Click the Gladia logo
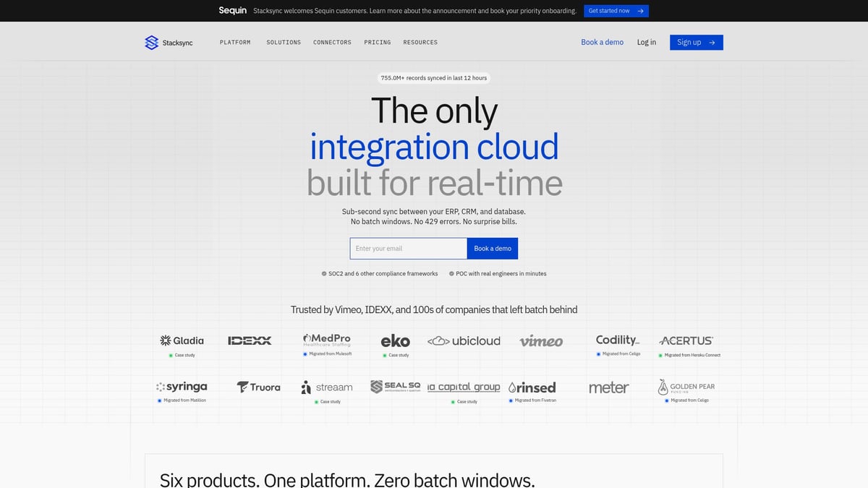Image resolution: width=868 pixels, height=488 pixels. click(181, 340)
